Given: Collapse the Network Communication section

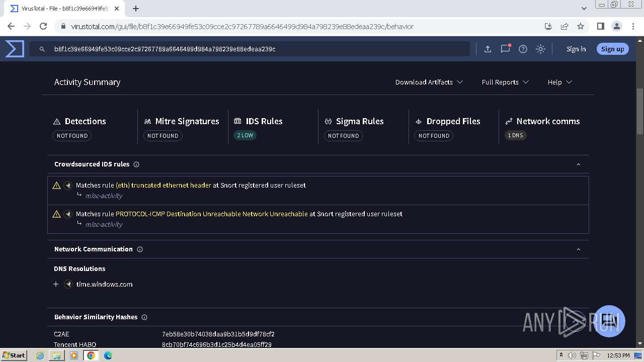Looking at the screenshot, I should [x=578, y=249].
